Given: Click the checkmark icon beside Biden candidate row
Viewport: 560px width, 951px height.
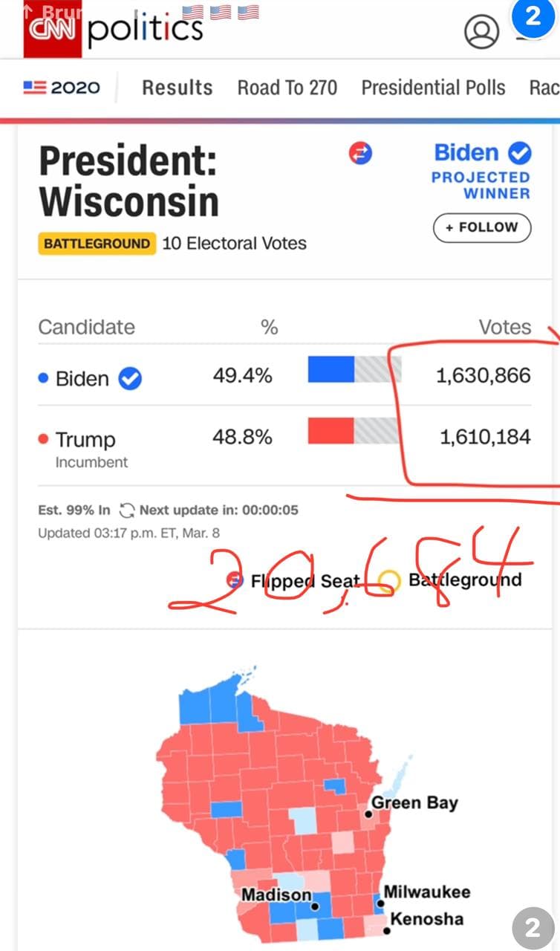Looking at the screenshot, I should tap(131, 379).
